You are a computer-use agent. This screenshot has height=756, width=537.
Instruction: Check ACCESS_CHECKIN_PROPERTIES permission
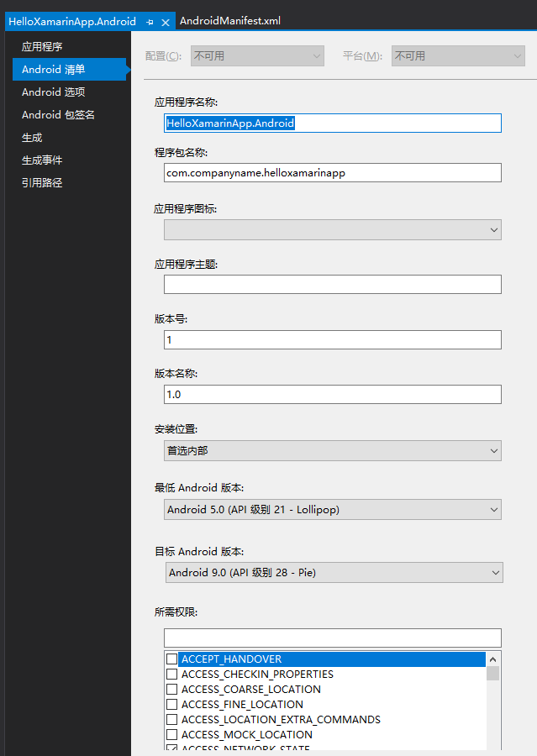(x=171, y=674)
